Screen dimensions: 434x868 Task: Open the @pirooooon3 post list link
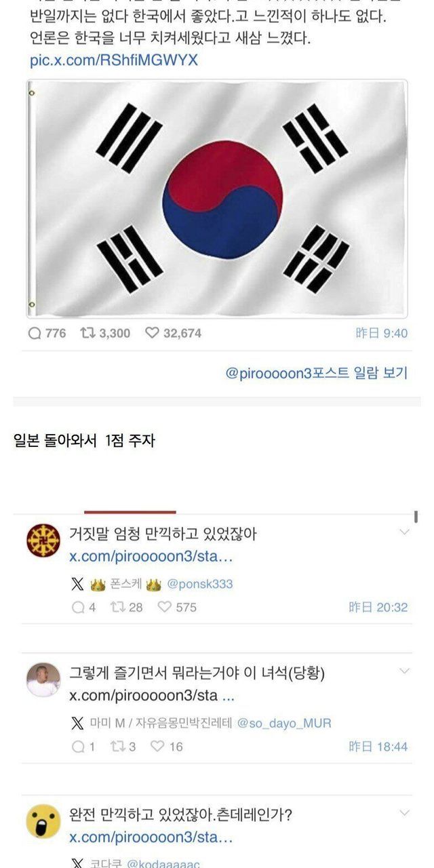pyautogui.click(x=317, y=373)
